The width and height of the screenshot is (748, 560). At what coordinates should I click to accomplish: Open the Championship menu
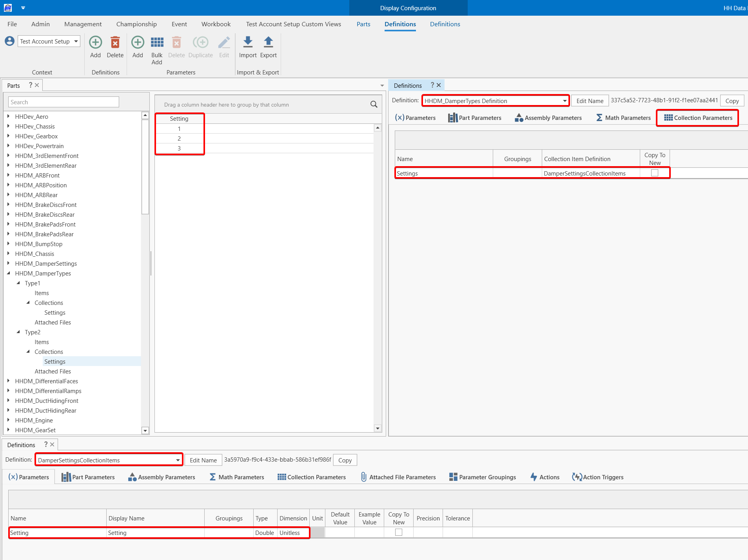coord(136,24)
